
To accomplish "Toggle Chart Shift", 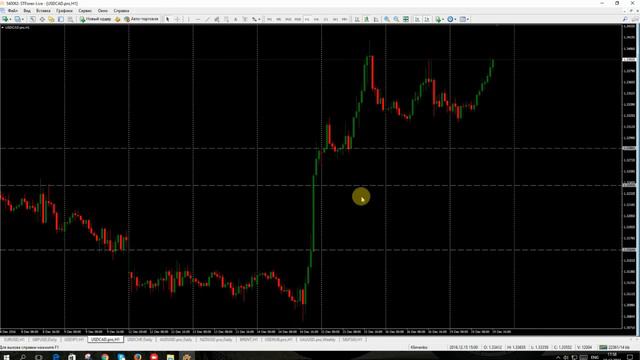I will 427,19.
